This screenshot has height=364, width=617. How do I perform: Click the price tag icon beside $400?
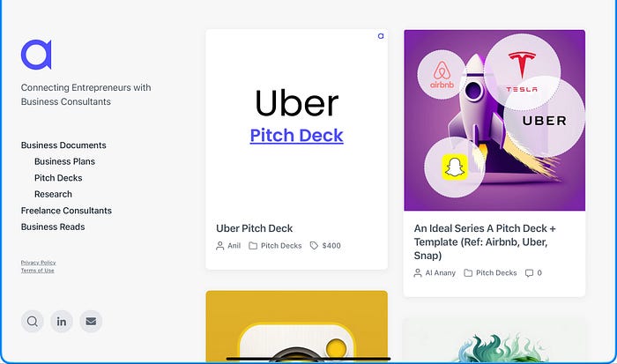[x=314, y=246]
